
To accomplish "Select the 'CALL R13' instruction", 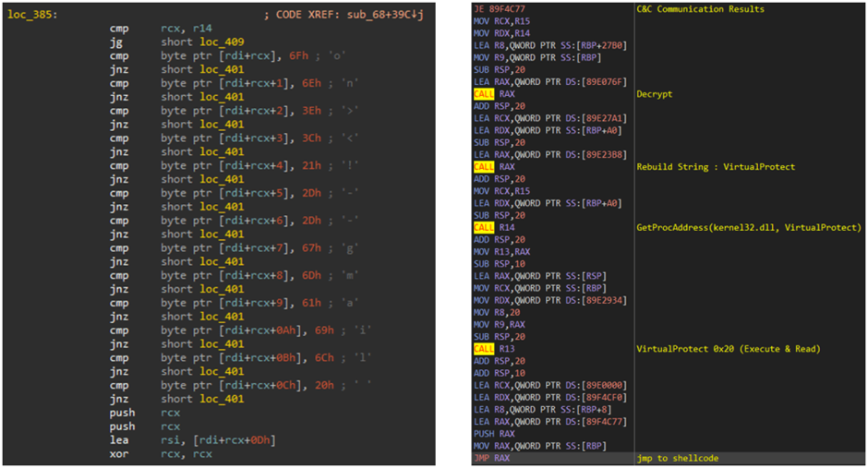I will pos(494,349).
